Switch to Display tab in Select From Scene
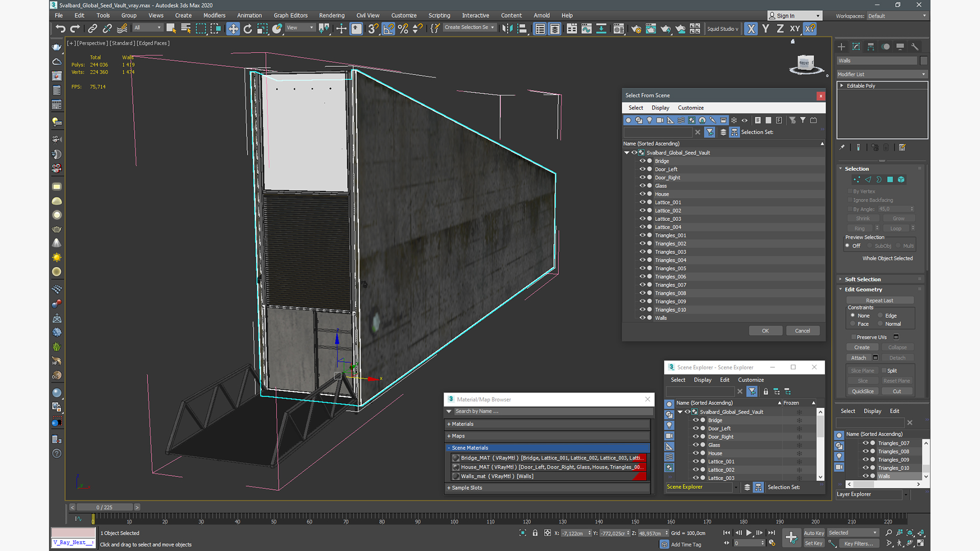Viewport: 980px width, 551px height. 660,108
